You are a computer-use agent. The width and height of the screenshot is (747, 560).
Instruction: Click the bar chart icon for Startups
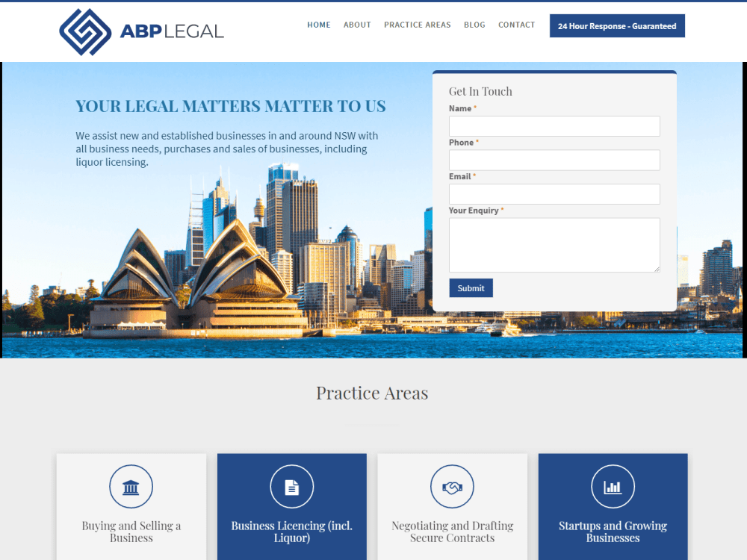[613, 487]
